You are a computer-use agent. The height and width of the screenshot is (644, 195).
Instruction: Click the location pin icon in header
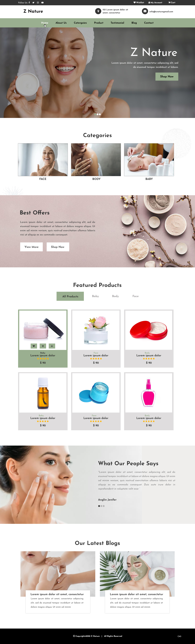tap(98, 11)
